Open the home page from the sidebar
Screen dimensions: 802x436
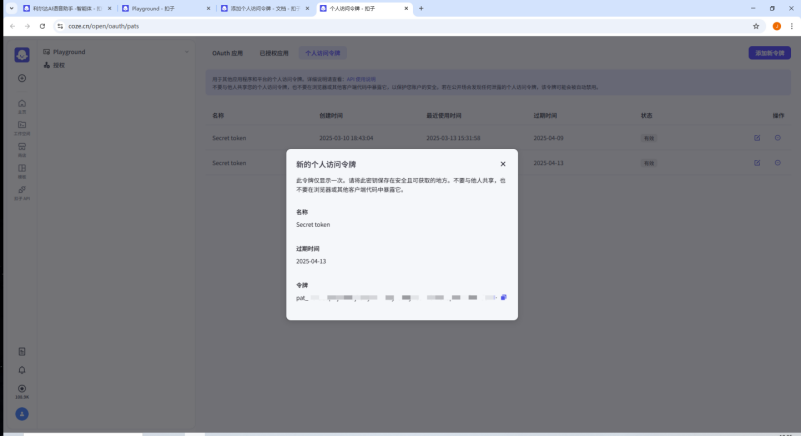pos(22,104)
